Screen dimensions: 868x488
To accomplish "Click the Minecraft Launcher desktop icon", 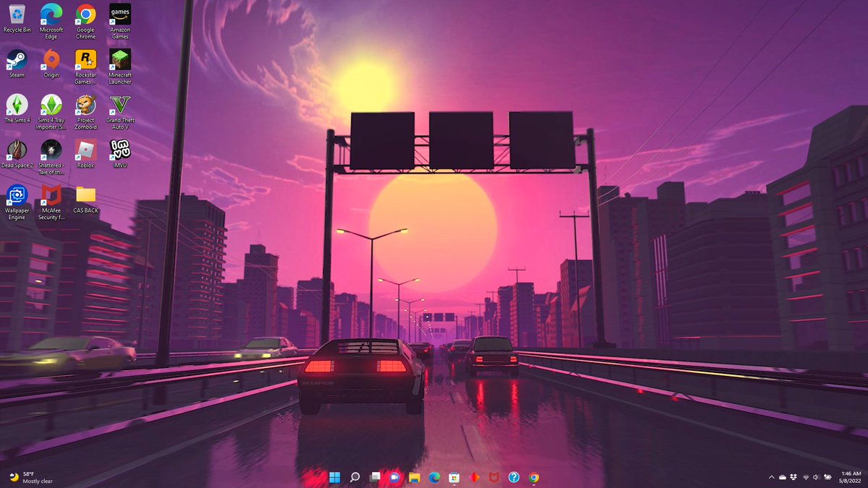I will [120, 67].
